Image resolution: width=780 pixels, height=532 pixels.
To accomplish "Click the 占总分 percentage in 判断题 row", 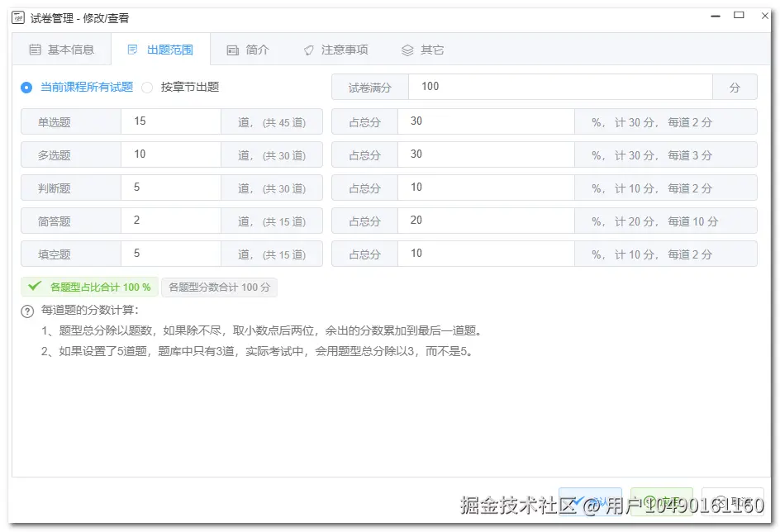I will (486, 188).
